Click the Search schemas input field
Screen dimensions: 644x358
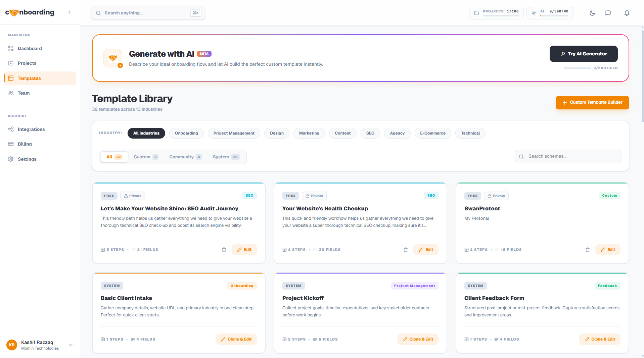click(568, 156)
